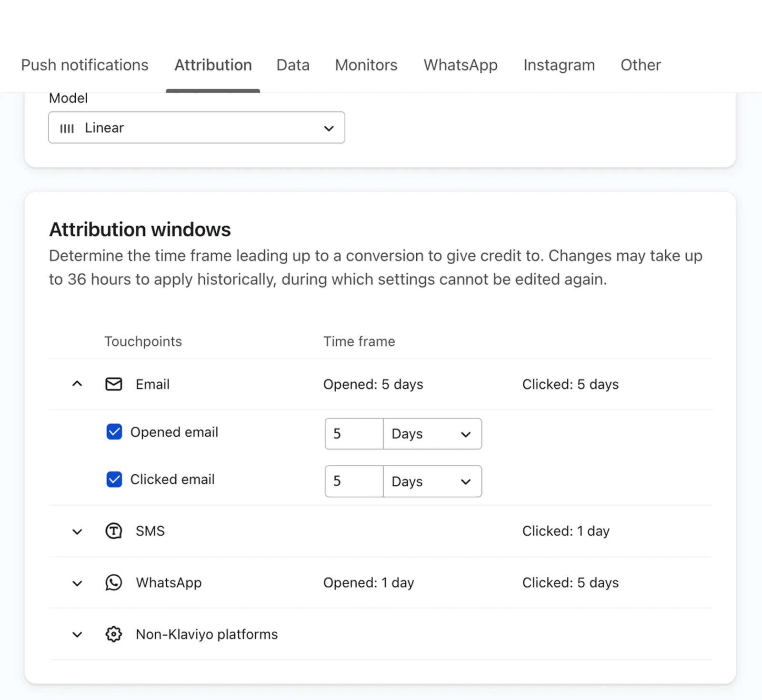Click 'Clicked: 5 days' in Email row
The height and width of the screenshot is (700, 762).
(570, 384)
